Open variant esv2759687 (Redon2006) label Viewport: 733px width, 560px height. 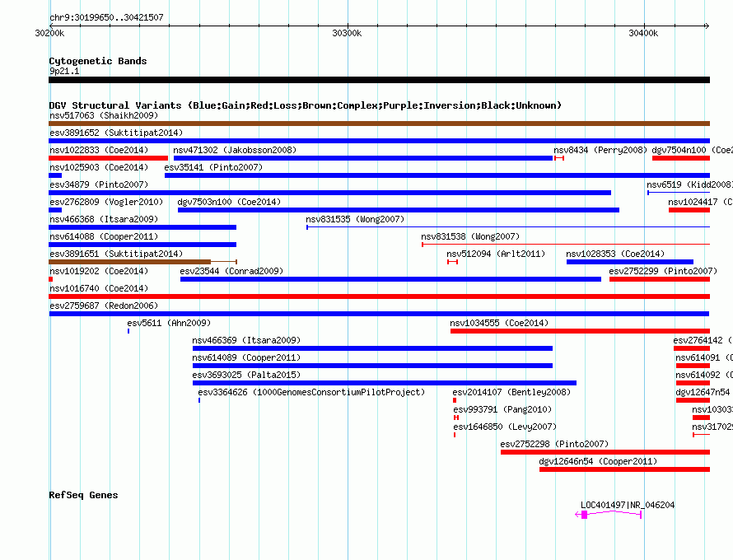click(104, 306)
